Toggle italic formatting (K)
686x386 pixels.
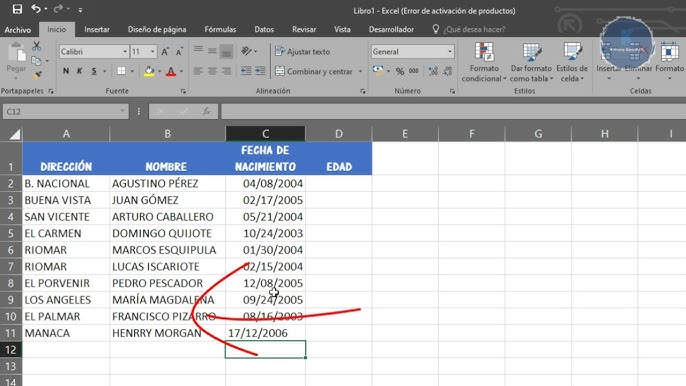pos(80,71)
